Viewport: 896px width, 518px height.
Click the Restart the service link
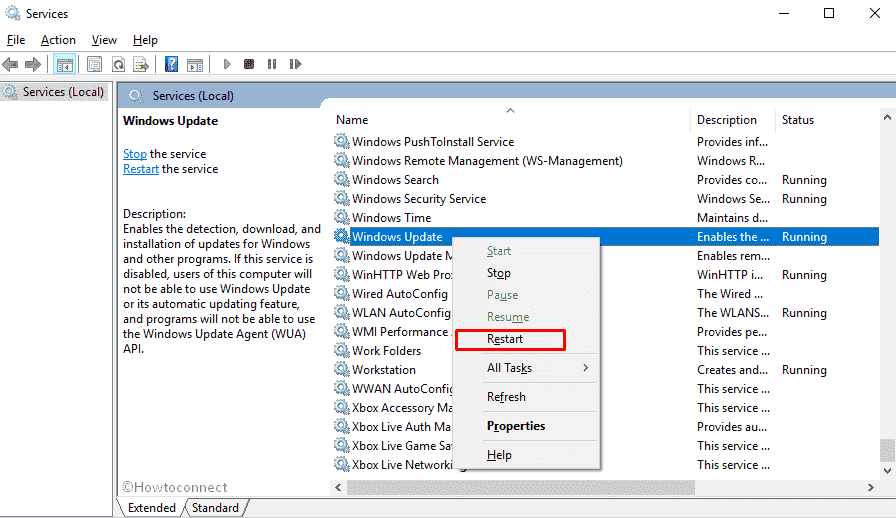click(x=141, y=169)
